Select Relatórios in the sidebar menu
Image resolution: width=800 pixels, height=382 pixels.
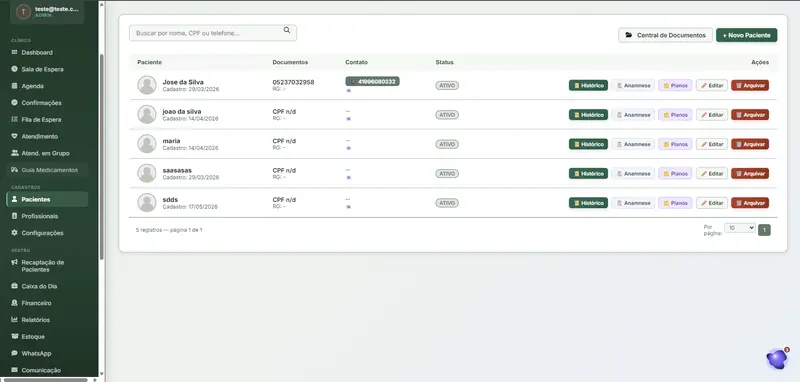(35, 320)
